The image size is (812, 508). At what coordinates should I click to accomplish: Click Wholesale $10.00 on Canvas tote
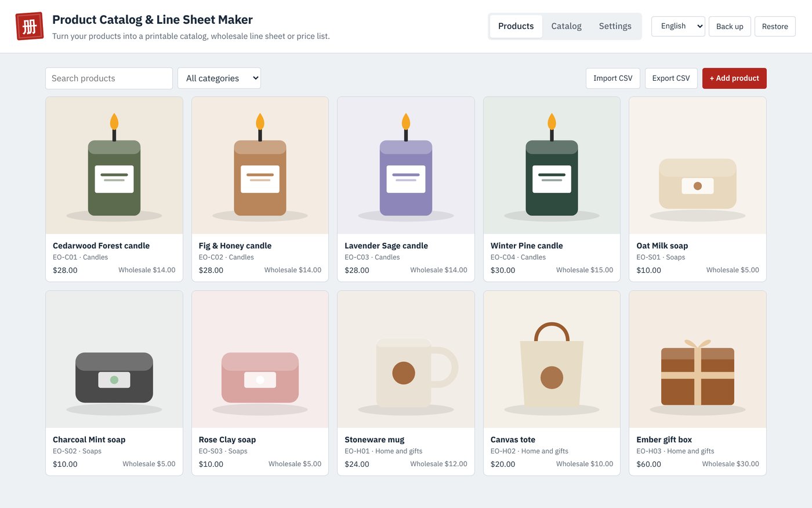click(585, 464)
